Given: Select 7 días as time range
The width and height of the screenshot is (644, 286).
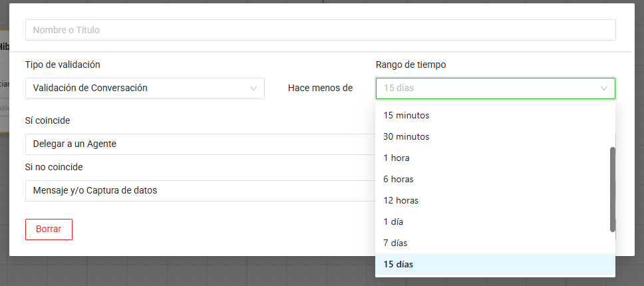Looking at the screenshot, I should click(395, 243).
